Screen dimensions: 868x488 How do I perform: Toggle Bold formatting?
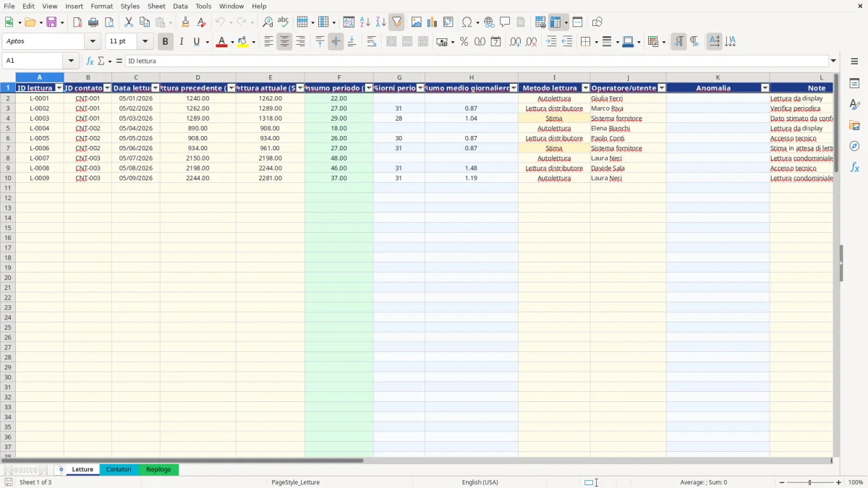point(165,42)
